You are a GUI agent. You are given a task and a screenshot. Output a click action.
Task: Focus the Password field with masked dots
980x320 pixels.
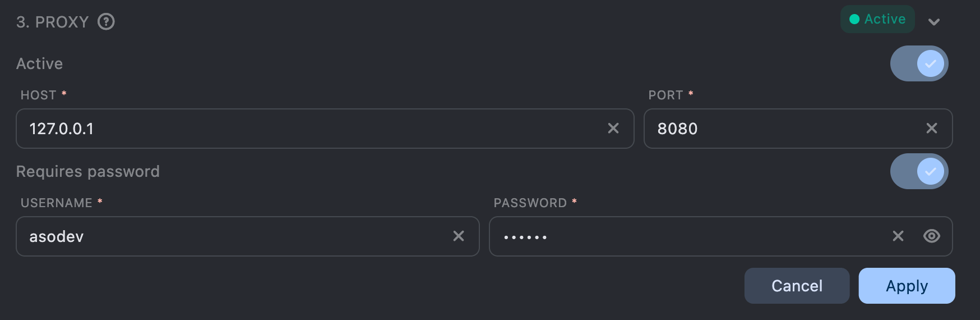721,236
